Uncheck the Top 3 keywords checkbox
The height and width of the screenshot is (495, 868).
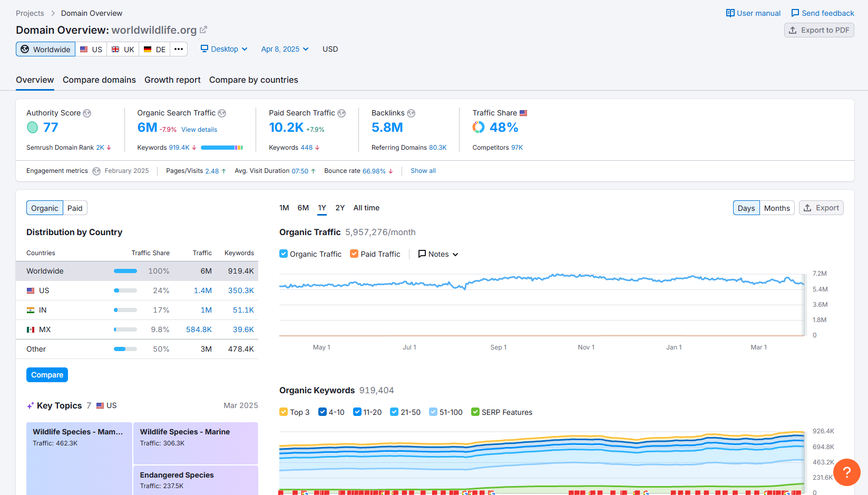[284, 412]
